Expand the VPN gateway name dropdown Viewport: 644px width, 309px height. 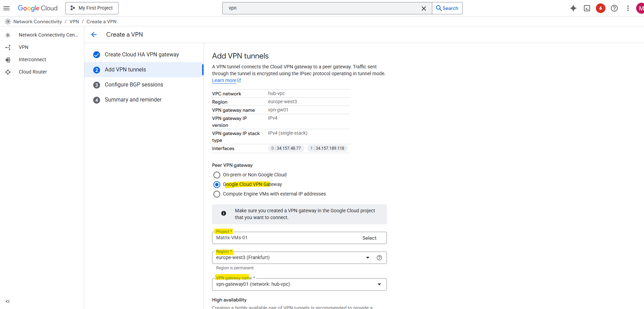point(379,284)
